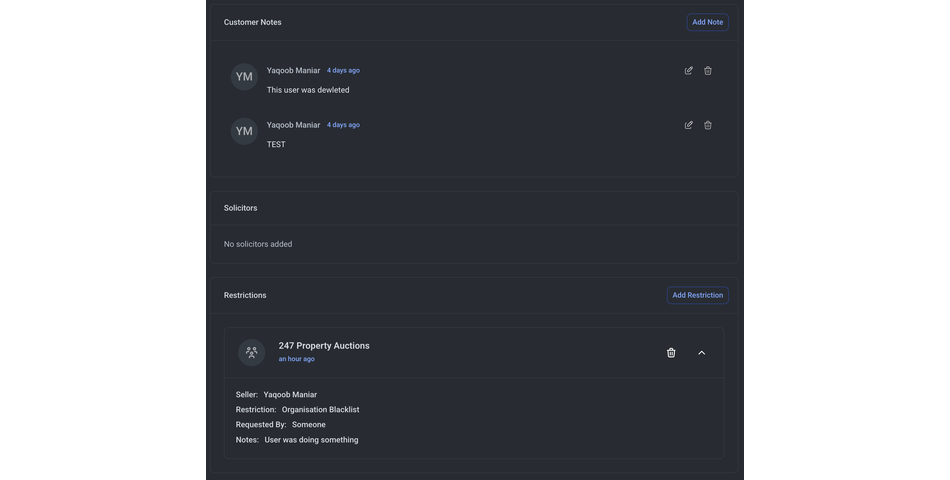This screenshot has height=480, width=950.
Task: Delete the "TEST" customer note
Action: pyautogui.click(x=708, y=125)
